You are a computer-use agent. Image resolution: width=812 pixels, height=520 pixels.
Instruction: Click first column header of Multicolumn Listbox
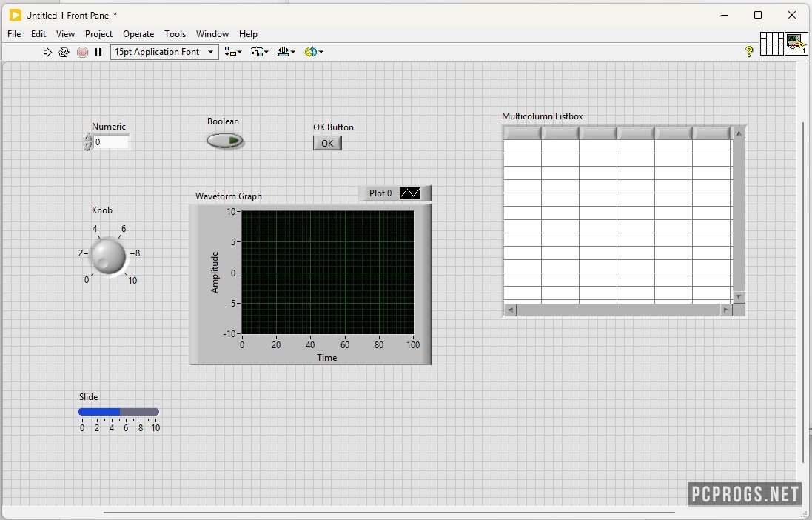(x=523, y=133)
